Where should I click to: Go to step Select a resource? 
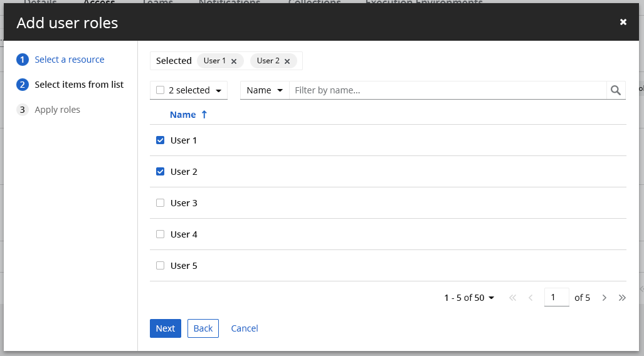(x=70, y=60)
